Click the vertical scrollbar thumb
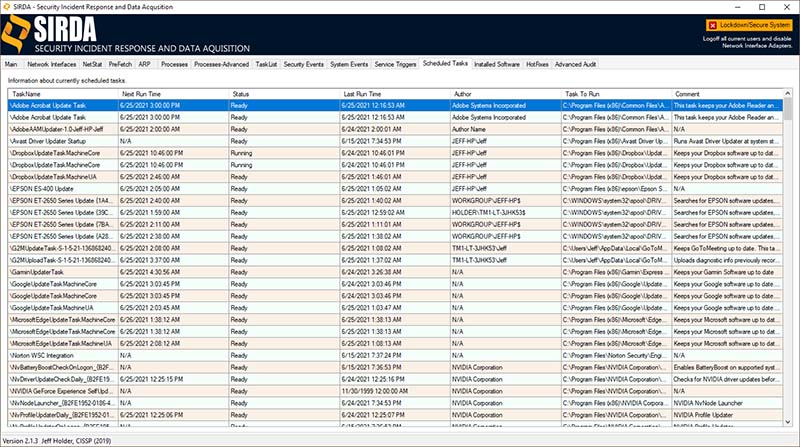 click(788, 109)
